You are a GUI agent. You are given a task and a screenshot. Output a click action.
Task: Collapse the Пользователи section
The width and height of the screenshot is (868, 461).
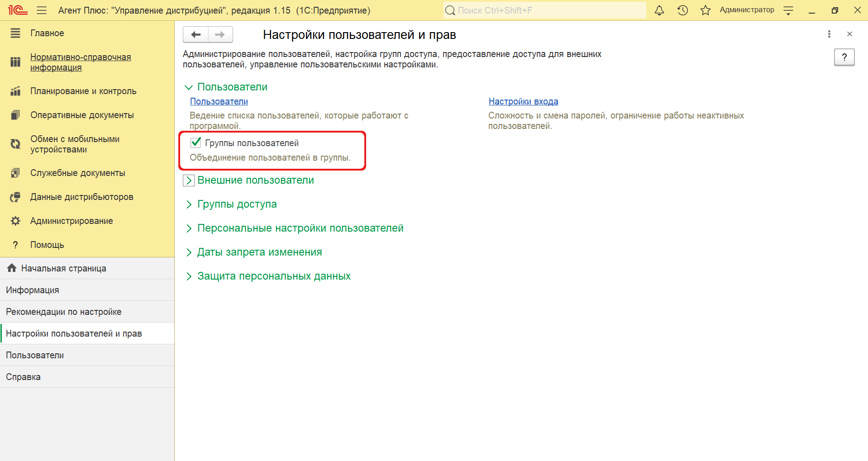coord(189,87)
